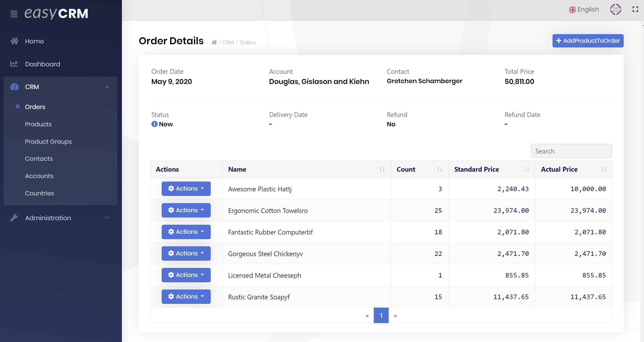This screenshot has height=342, width=644.
Task: Open the English language selector
Action: click(x=584, y=10)
